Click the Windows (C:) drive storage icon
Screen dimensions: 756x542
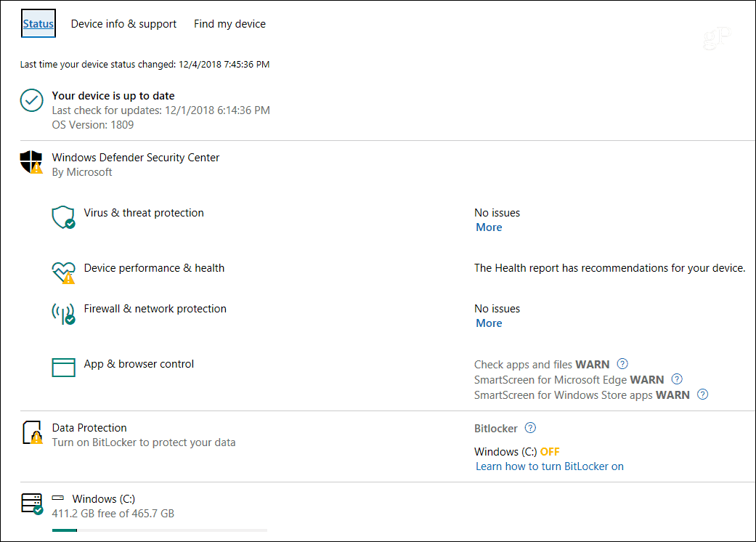coord(32,504)
